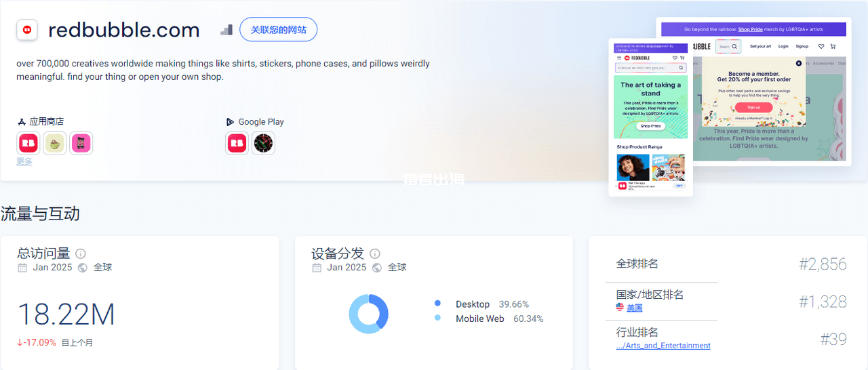This screenshot has width=868, height=370.
Task: Click the Desktop 39.66% legend text
Action: [492, 304]
